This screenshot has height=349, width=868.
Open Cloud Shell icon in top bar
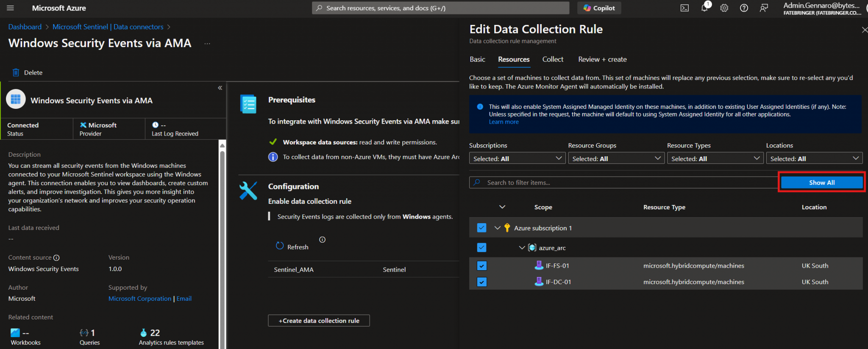(684, 8)
